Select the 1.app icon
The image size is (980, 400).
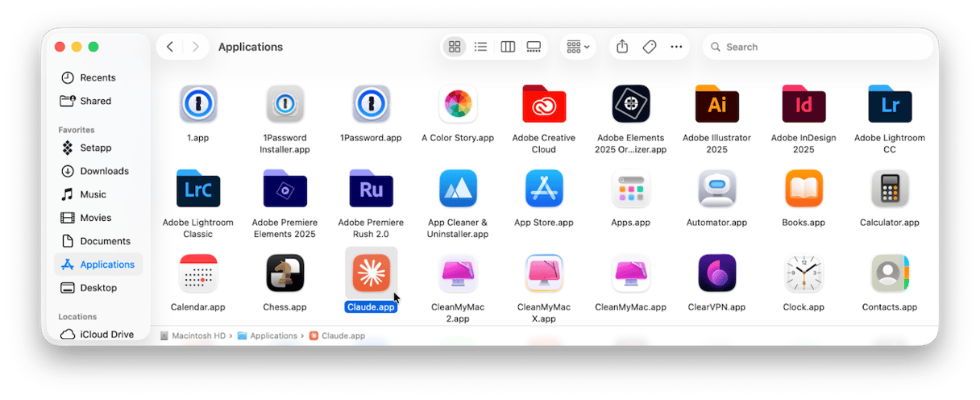[x=198, y=104]
